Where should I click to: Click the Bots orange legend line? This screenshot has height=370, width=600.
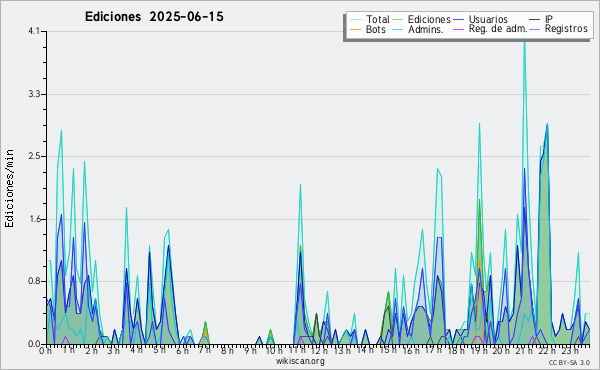356,29
